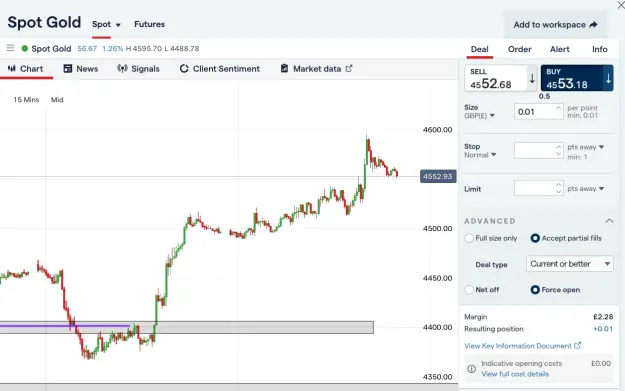Image resolution: width=625 pixels, height=391 pixels.
Task: Click external link icon after Key Information Document
Action: [x=577, y=346]
